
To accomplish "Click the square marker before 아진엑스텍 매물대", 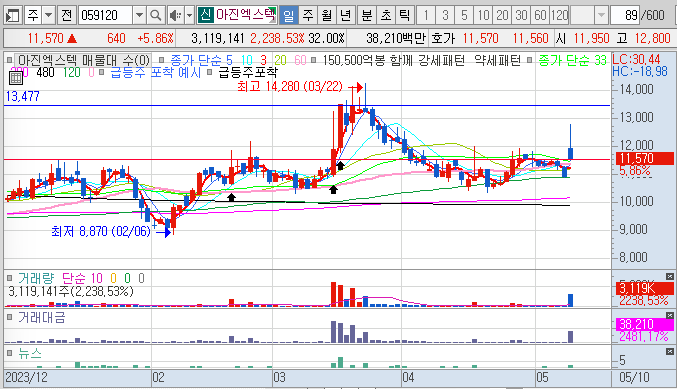I will [x=9, y=60].
